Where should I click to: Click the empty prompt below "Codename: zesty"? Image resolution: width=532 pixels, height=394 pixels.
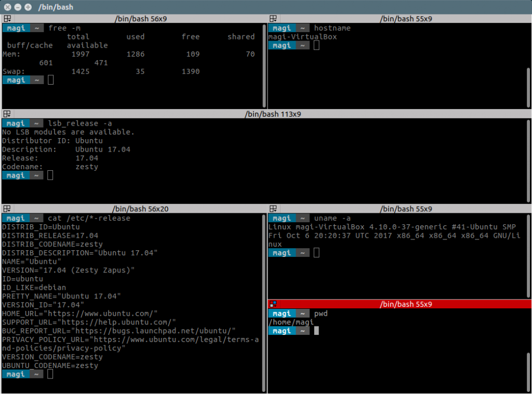[x=50, y=175]
